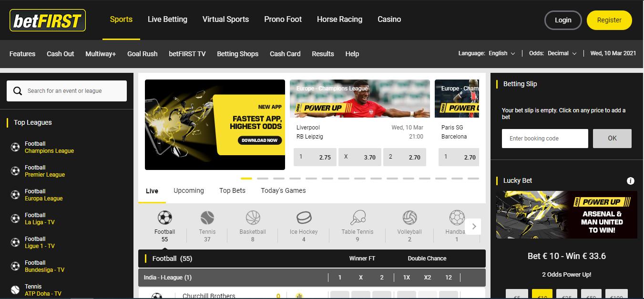Open the Arsenal & Man United Lucky Bet banner
This screenshot has width=644, height=299.
click(x=567, y=215)
